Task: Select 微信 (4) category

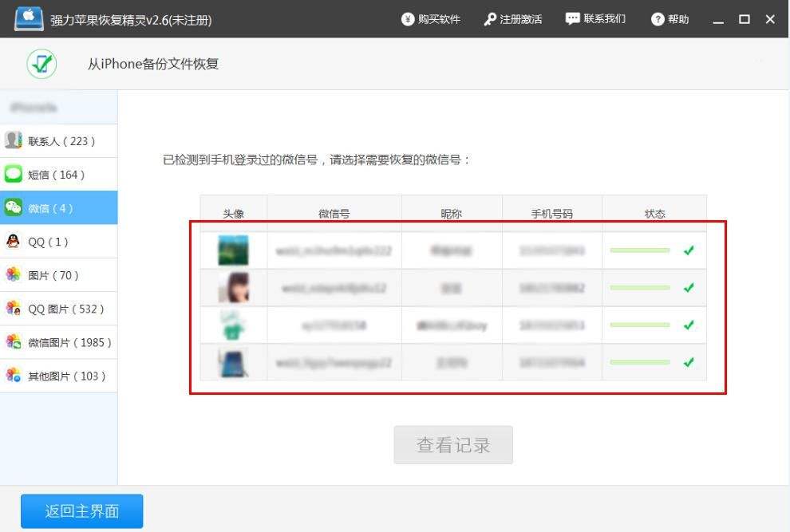Action: [x=58, y=207]
